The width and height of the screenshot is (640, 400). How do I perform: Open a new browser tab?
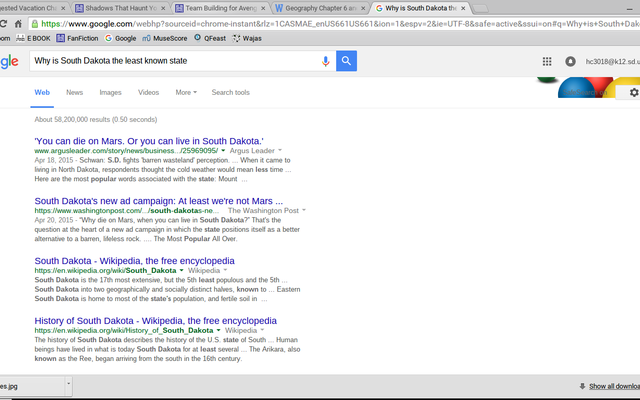pos(480,9)
